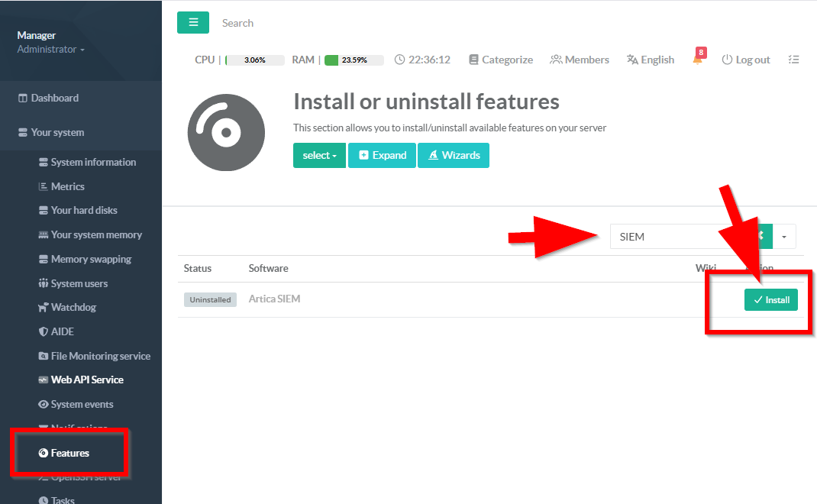The image size is (817, 504).
Task: Go to Dashboard menu item
Action: pos(48,98)
